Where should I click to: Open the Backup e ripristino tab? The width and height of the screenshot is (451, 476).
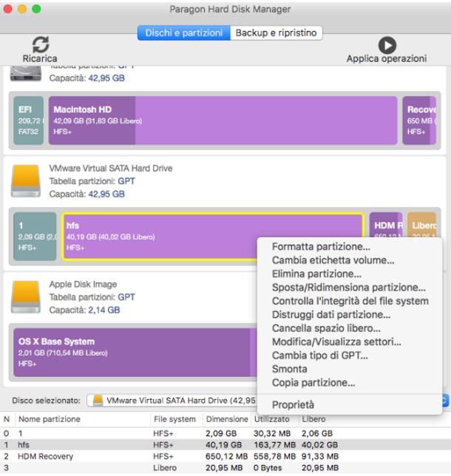coord(276,33)
